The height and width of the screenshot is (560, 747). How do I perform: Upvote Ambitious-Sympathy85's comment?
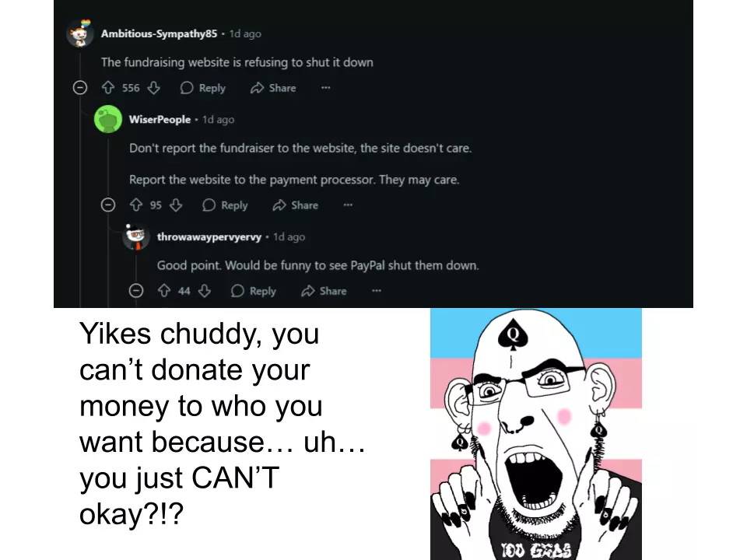[x=108, y=88]
